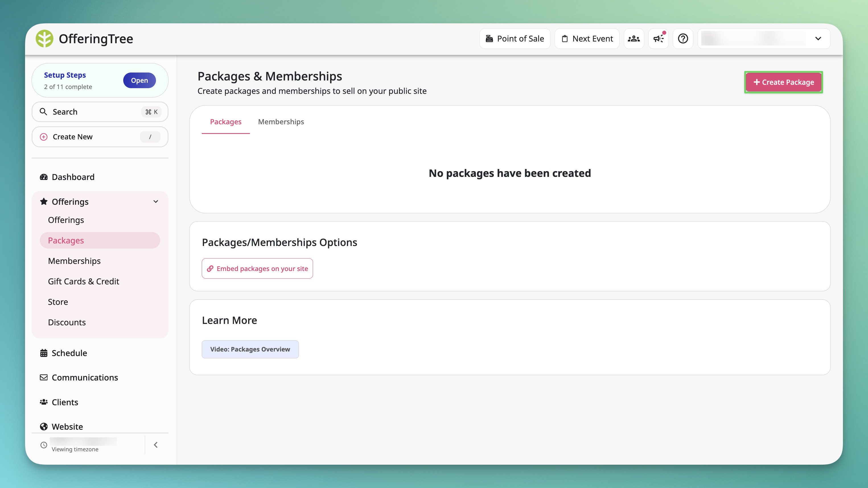Open Video: Packages Overview
Screen dimensions: 868x488
[x=250, y=349]
